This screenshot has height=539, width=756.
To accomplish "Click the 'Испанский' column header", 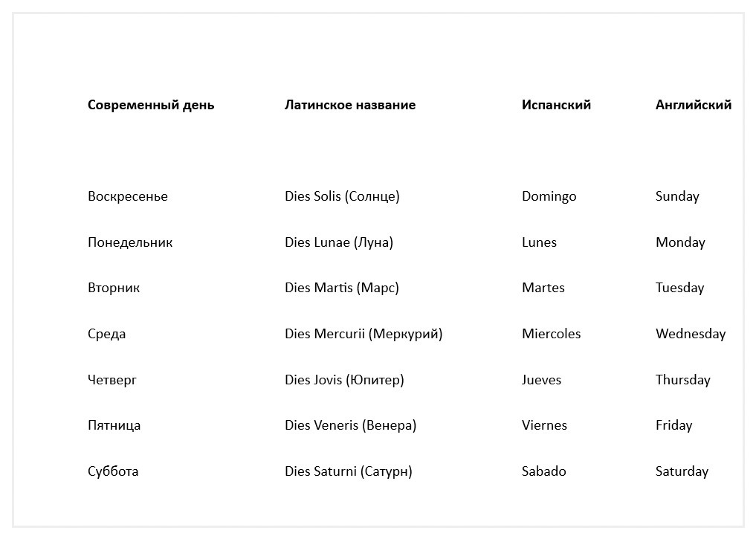I will [556, 105].
